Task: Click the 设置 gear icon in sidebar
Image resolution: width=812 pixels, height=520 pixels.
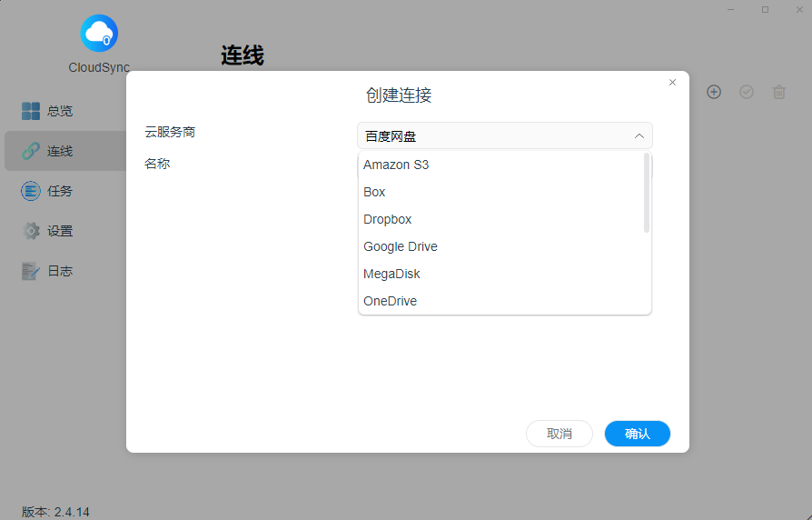Action: 31,231
